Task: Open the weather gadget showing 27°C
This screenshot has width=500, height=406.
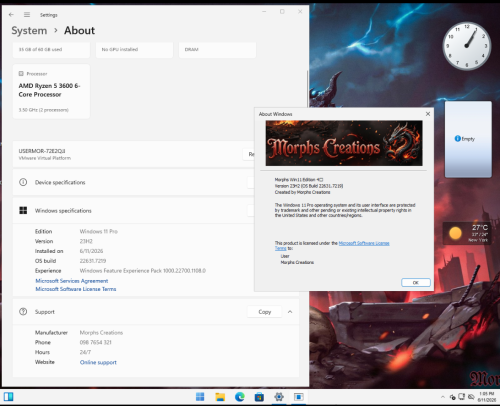Action: (467, 233)
